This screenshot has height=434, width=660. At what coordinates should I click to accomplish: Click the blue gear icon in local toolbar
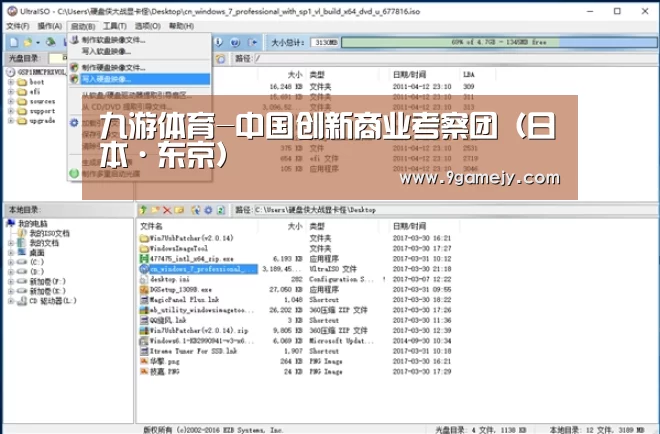click(x=208, y=210)
